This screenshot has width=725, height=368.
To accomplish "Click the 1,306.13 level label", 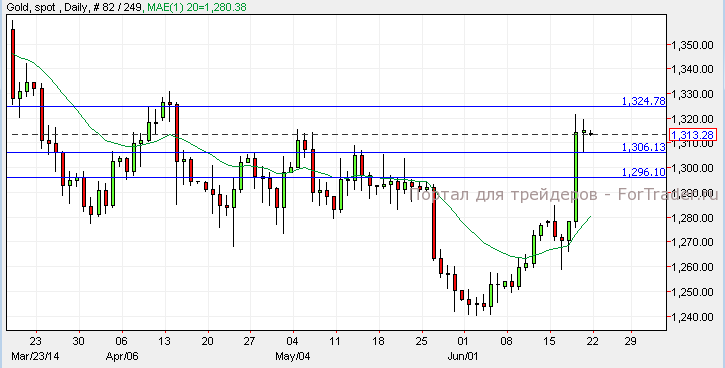I will click(643, 147).
